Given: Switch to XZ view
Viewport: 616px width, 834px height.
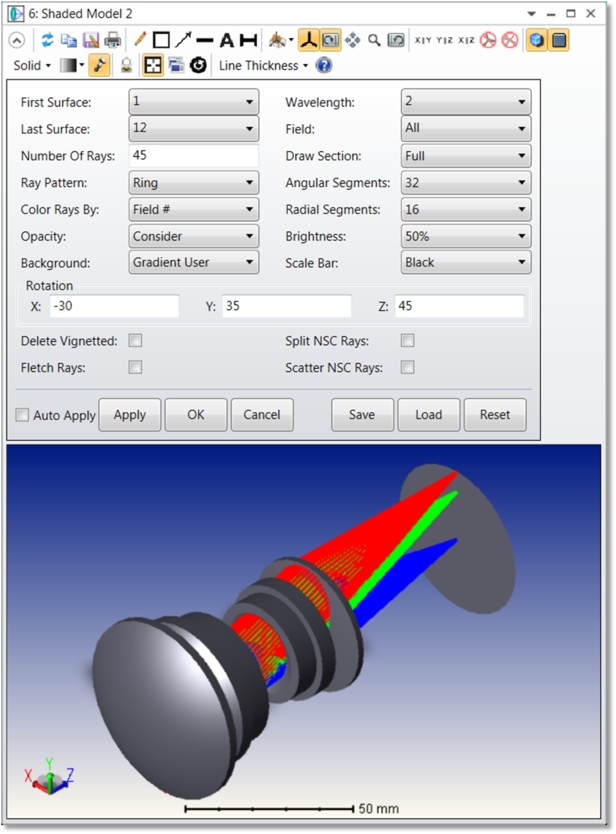Looking at the screenshot, I should pos(467,40).
